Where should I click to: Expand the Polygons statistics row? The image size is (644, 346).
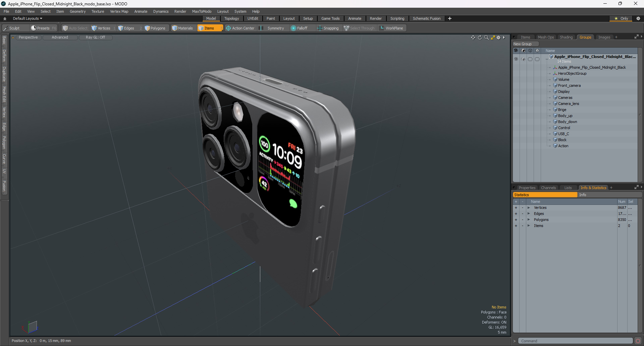click(x=529, y=220)
